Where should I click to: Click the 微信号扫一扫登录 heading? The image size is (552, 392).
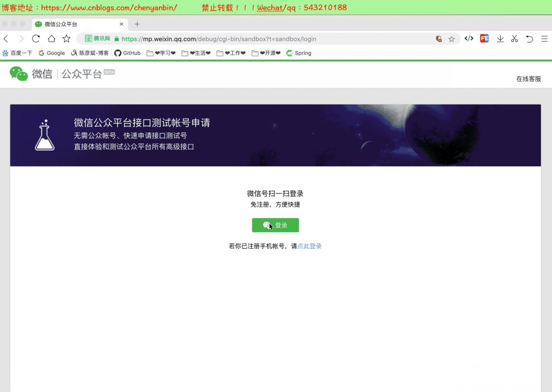click(x=275, y=194)
